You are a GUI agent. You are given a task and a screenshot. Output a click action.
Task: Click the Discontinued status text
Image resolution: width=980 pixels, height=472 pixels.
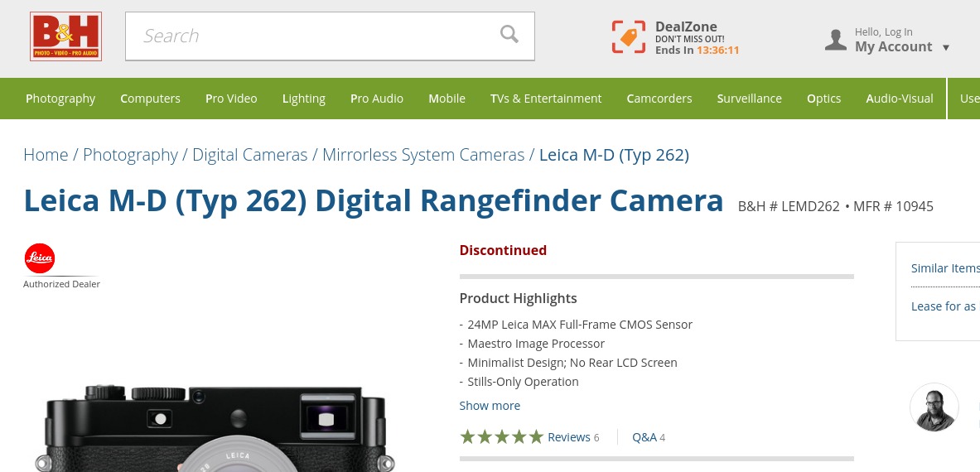503,250
